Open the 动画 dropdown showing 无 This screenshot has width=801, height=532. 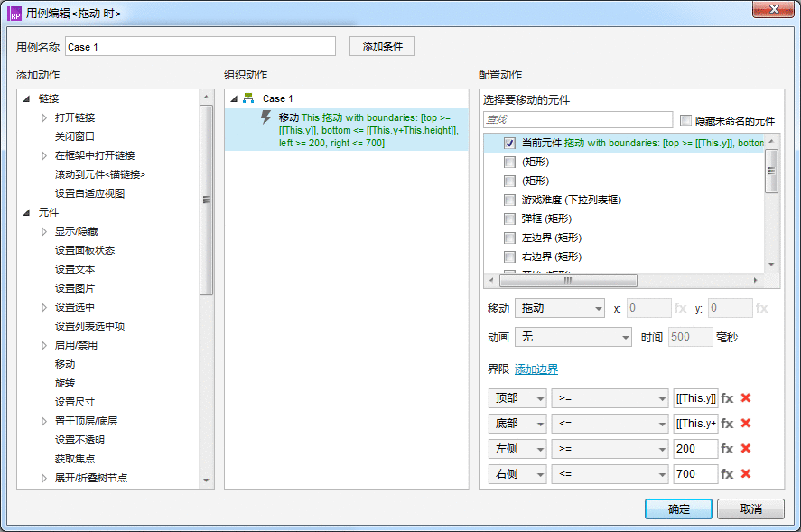pyautogui.click(x=573, y=337)
